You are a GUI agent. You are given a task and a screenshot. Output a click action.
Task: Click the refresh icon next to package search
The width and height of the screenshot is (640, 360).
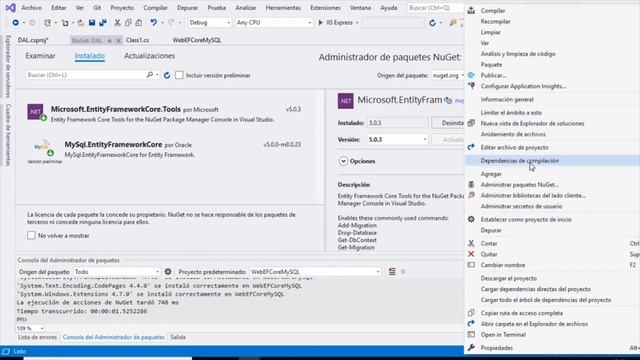pyautogui.click(x=167, y=75)
